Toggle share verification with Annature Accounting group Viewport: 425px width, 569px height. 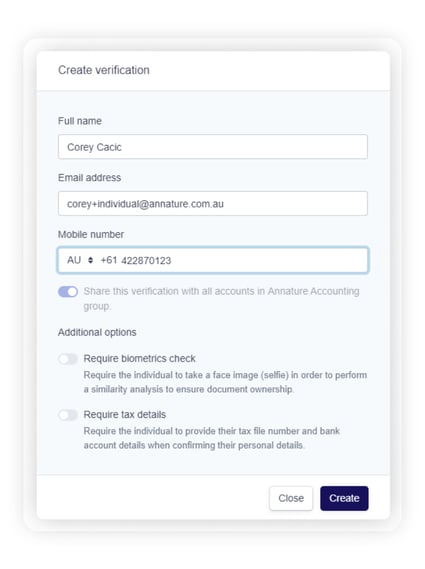click(x=68, y=292)
